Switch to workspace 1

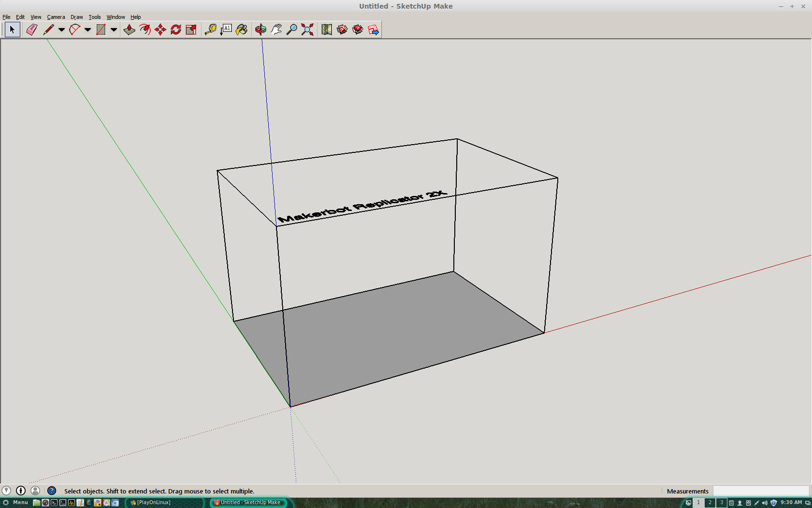(698, 503)
